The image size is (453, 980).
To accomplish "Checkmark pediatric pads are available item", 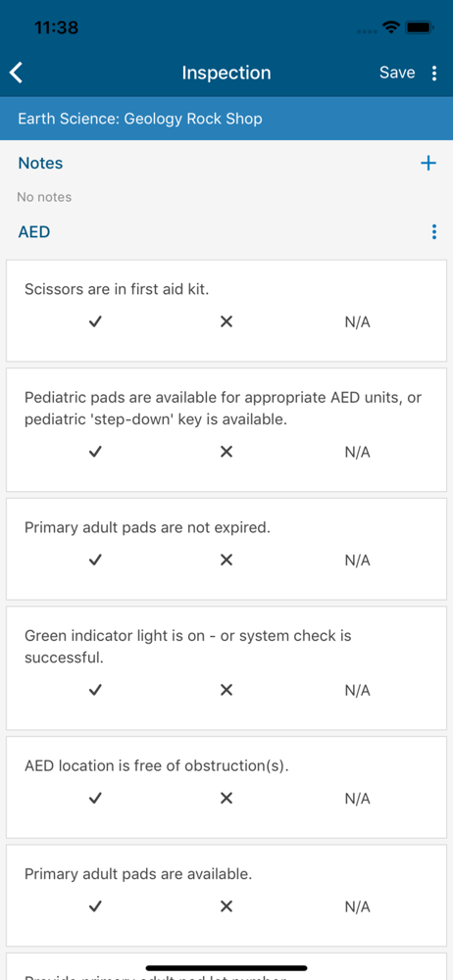I will tap(95, 452).
